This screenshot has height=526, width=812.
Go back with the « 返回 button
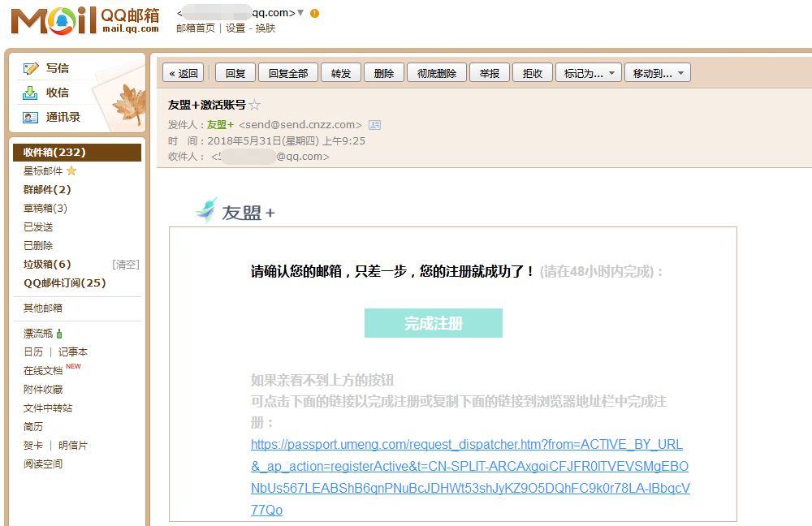[183, 73]
